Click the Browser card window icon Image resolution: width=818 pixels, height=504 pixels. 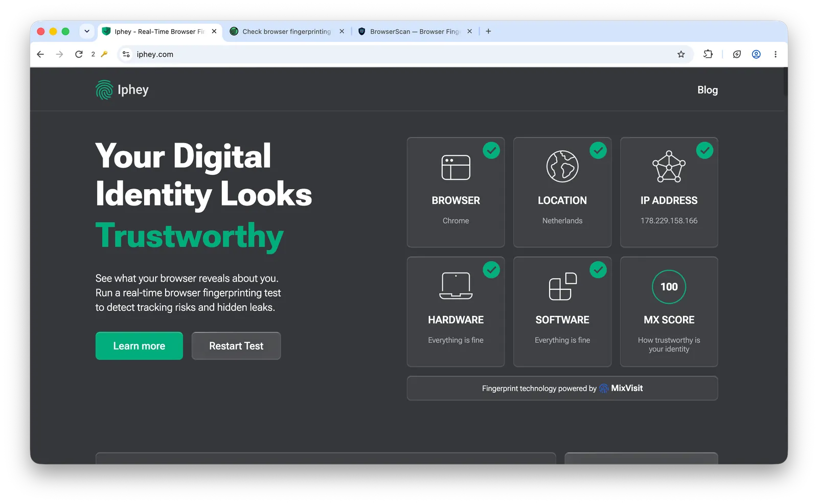pyautogui.click(x=456, y=167)
